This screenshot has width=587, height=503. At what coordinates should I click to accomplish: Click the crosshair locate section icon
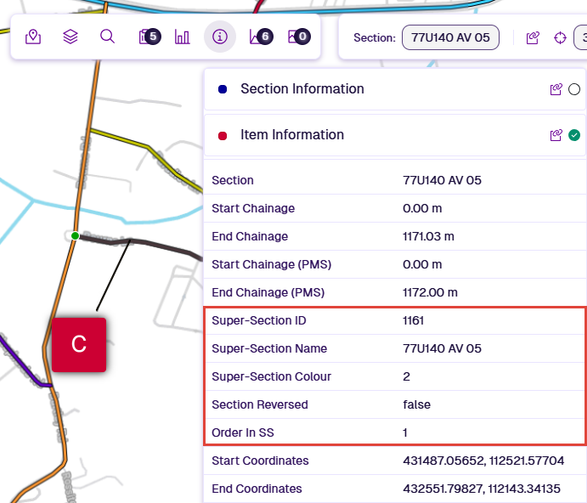[x=560, y=38]
